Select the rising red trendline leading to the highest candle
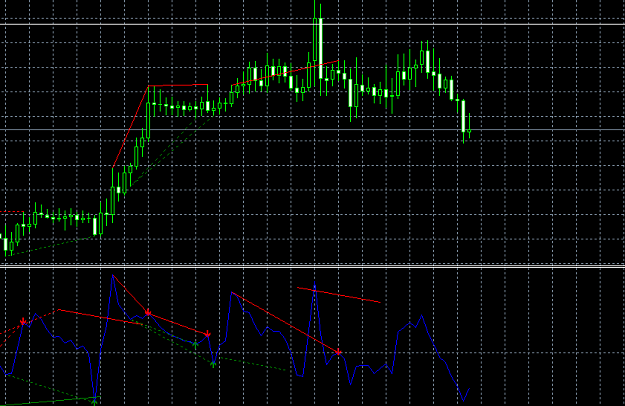Screen dimensions: 625x406 (x=285, y=73)
